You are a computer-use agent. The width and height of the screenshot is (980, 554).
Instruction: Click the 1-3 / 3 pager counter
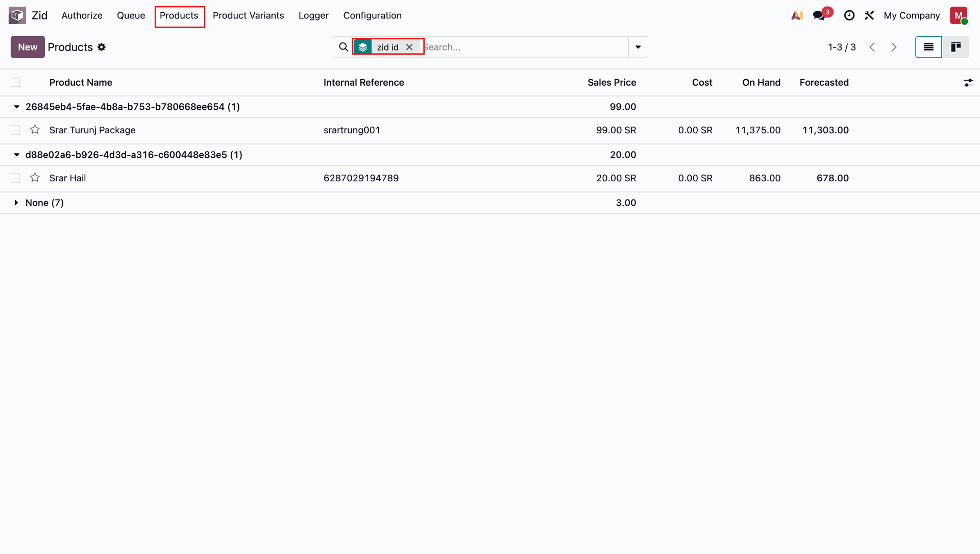842,47
